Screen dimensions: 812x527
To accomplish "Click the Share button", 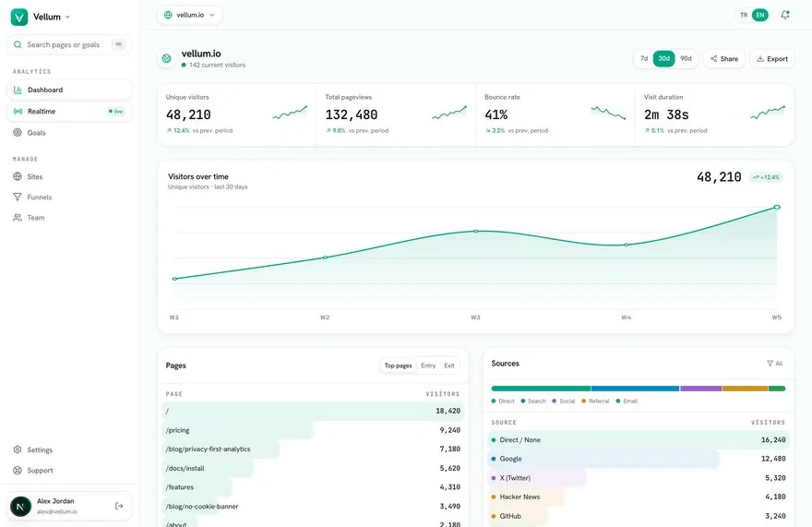I will pos(724,59).
